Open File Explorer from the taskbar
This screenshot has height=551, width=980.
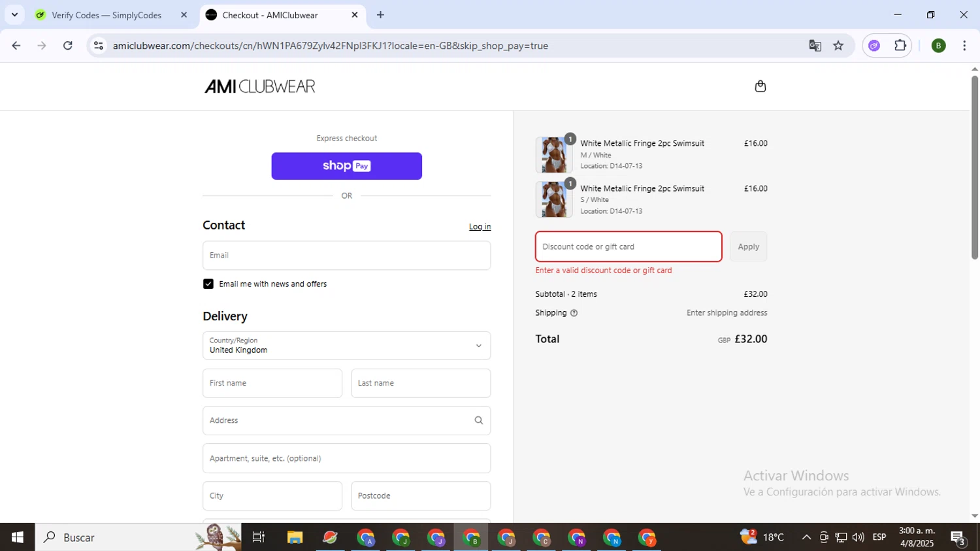[x=295, y=537]
